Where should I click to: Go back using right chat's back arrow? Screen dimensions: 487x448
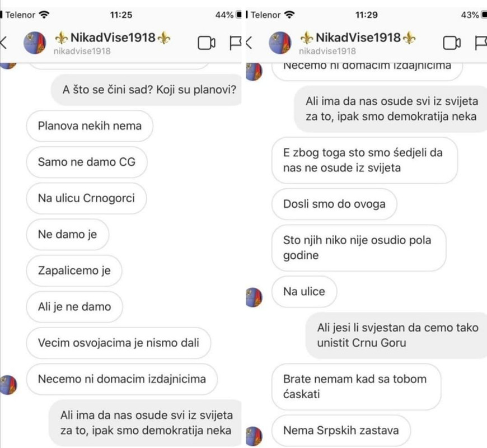pyautogui.click(x=249, y=43)
